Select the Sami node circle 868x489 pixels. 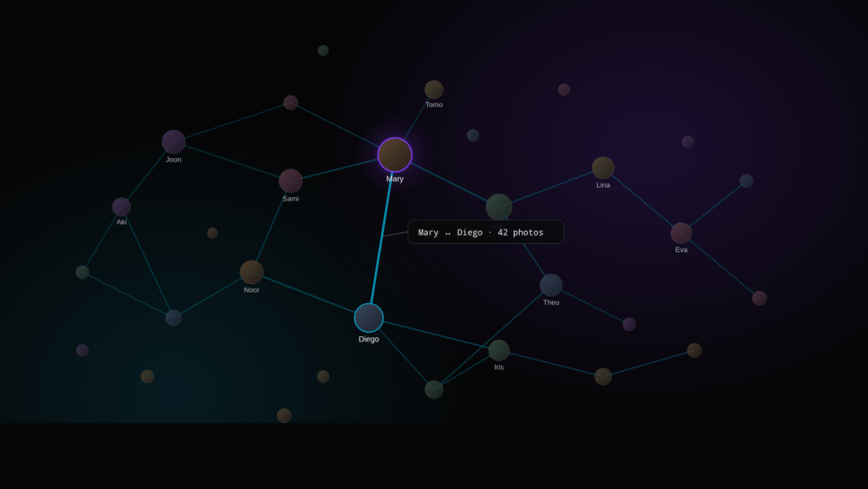(291, 181)
